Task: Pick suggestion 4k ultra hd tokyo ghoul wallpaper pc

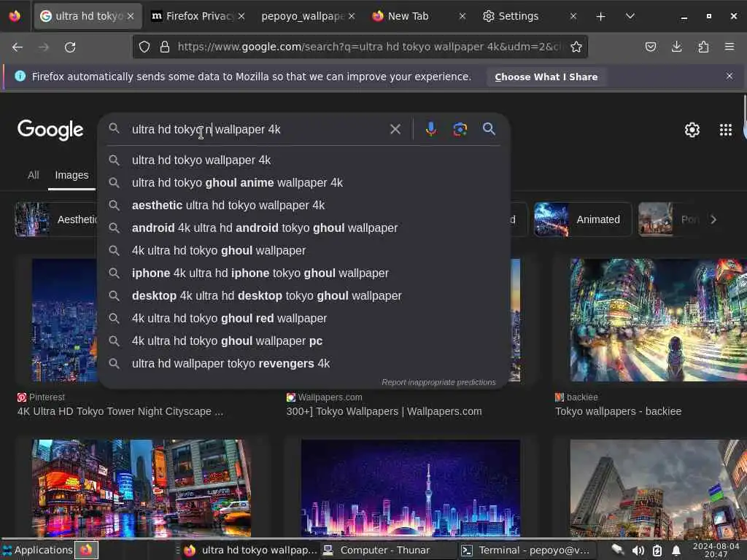Action: 304,341
